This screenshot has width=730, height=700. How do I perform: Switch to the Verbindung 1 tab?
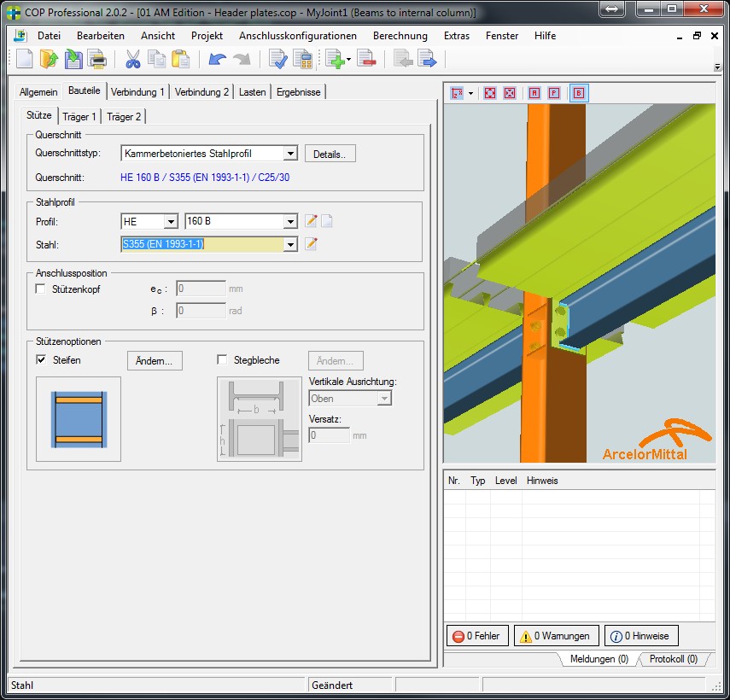137,92
